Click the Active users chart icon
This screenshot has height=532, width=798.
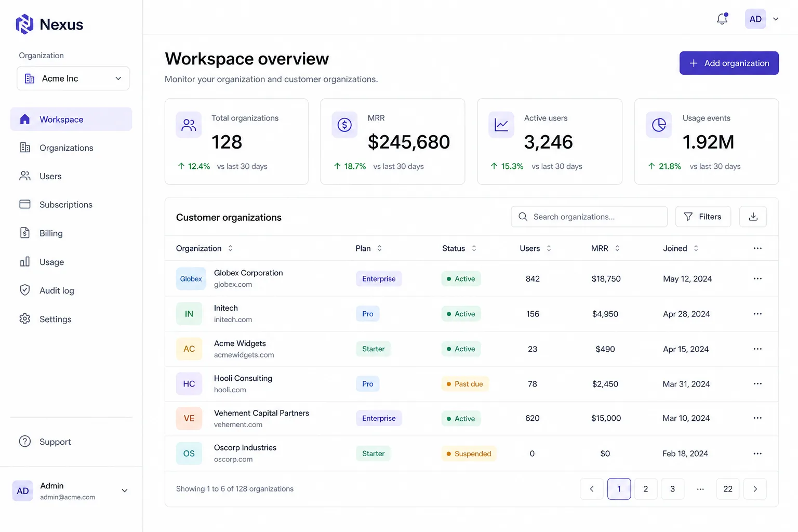pos(501,125)
